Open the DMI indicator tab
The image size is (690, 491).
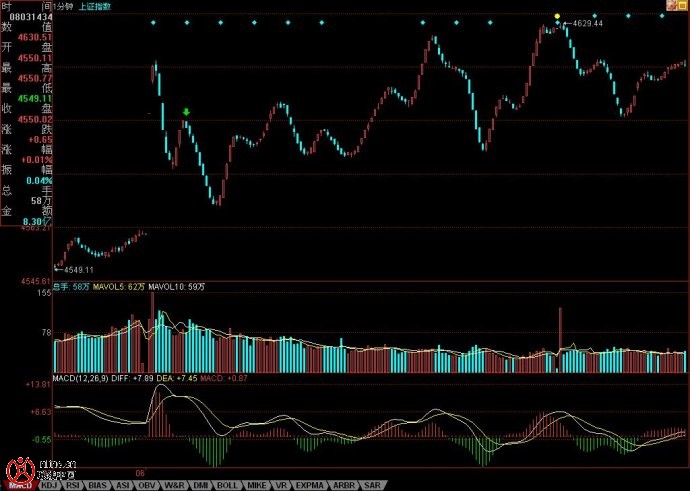[201, 485]
